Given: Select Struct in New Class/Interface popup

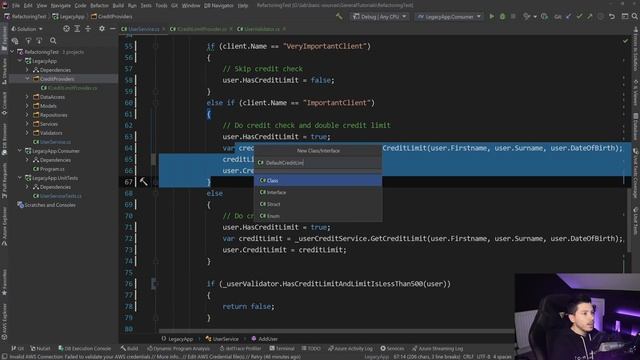Looking at the screenshot, I should [318, 204].
